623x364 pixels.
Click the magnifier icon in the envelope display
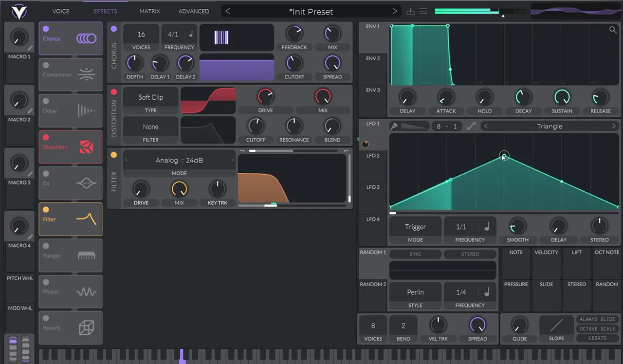(613, 30)
